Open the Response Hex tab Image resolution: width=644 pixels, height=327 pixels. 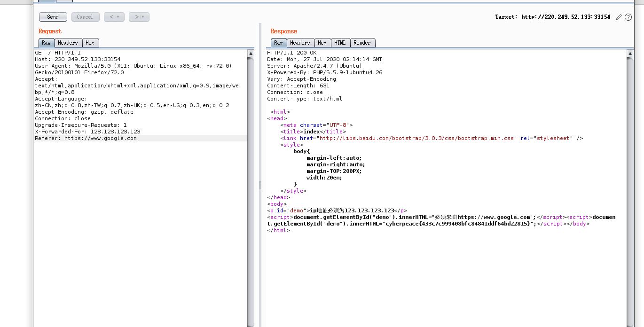pyautogui.click(x=322, y=43)
